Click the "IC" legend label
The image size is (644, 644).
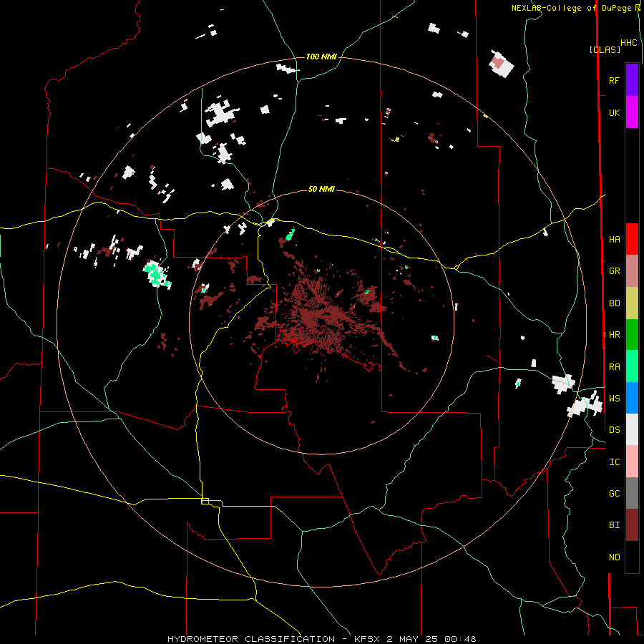click(x=614, y=462)
